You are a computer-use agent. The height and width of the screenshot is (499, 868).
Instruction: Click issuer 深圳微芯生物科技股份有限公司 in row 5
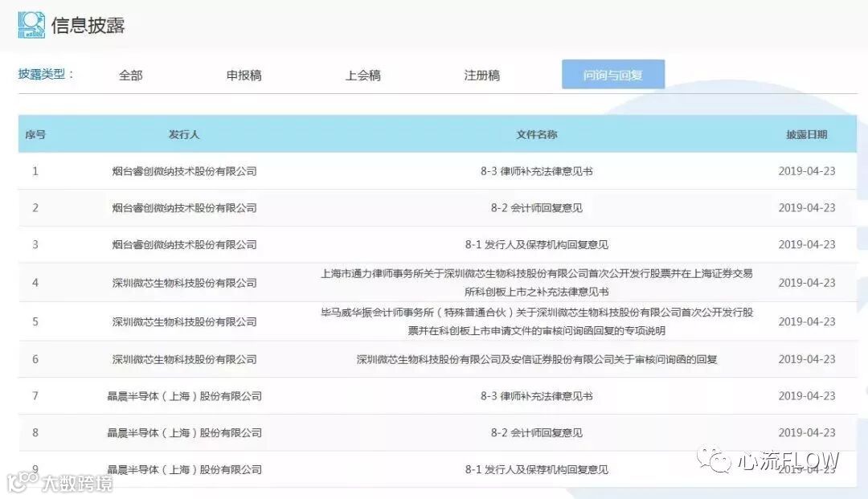coord(184,322)
